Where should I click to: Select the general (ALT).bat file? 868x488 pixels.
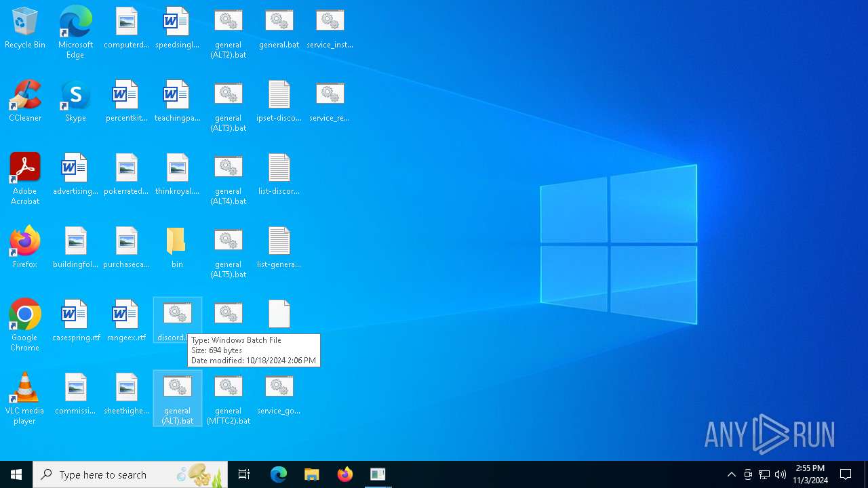click(177, 399)
